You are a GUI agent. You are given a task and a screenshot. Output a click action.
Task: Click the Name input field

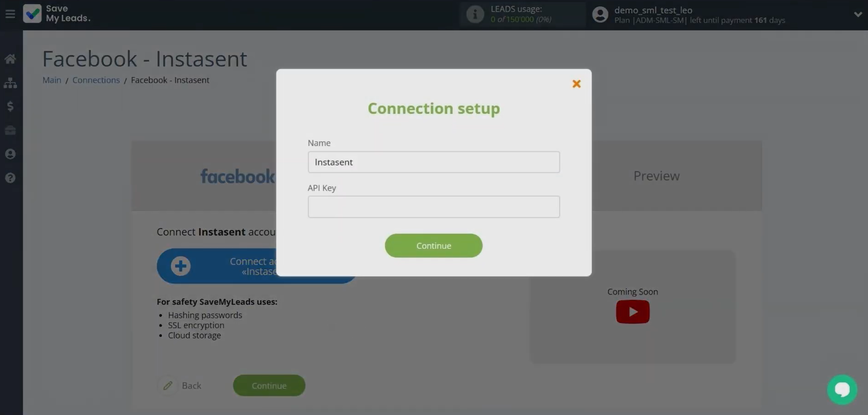(434, 162)
